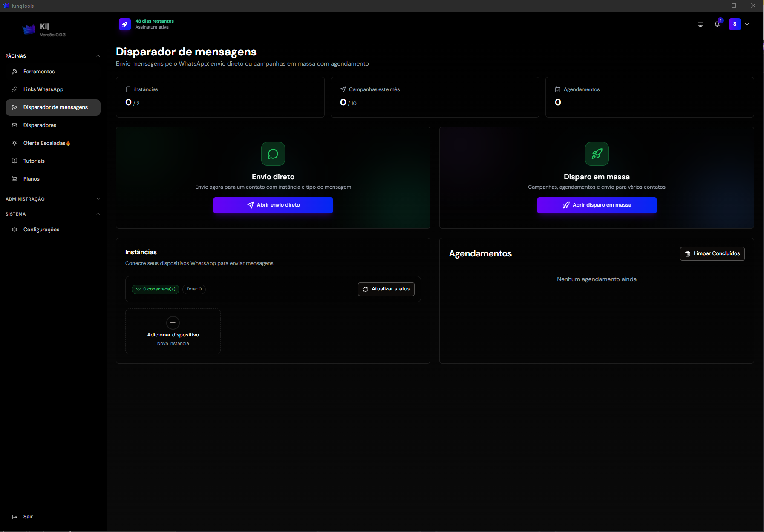Open the user menu chevron dropdown
Viewport: 764px width, 532px height.
747,24
